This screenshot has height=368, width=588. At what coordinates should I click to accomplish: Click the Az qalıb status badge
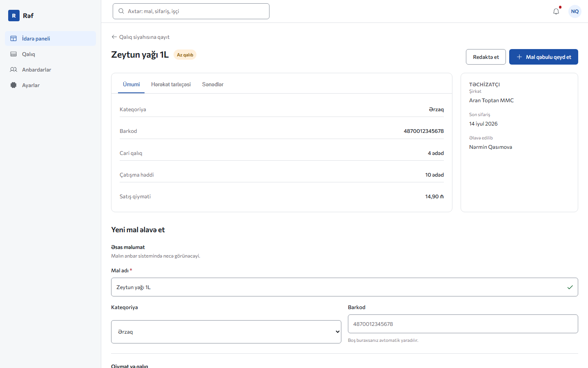pyautogui.click(x=185, y=55)
